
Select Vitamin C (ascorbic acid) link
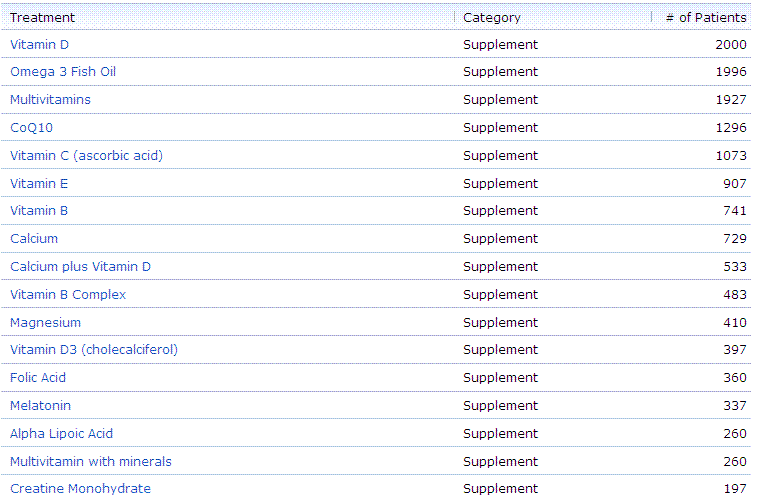(x=86, y=156)
